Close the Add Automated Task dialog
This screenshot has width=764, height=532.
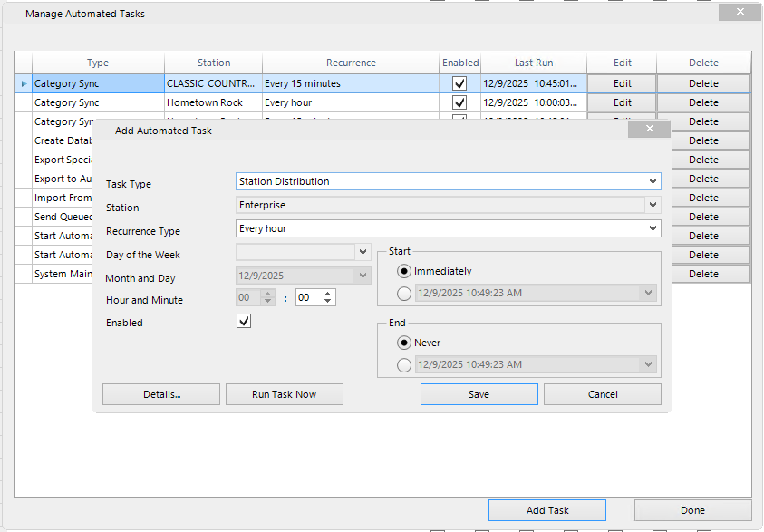pyautogui.click(x=649, y=130)
